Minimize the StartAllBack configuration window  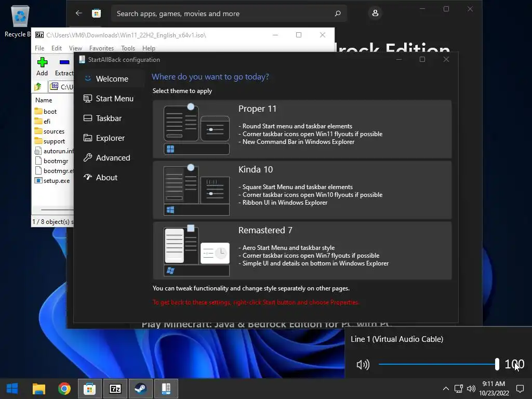pos(399,59)
